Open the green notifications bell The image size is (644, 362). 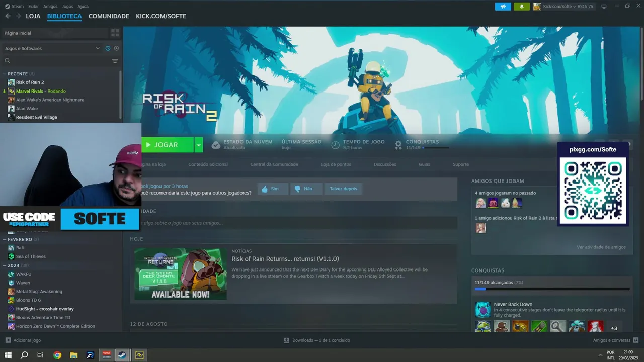coord(521,7)
